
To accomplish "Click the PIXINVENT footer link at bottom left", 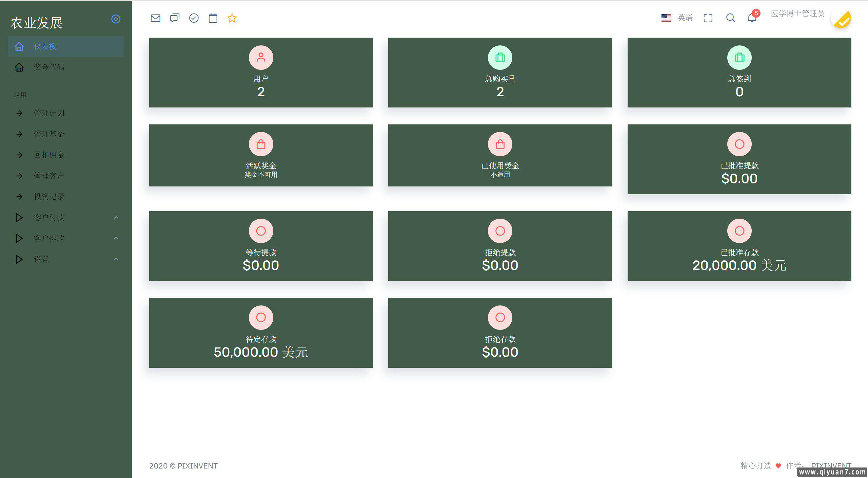I will (197, 466).
